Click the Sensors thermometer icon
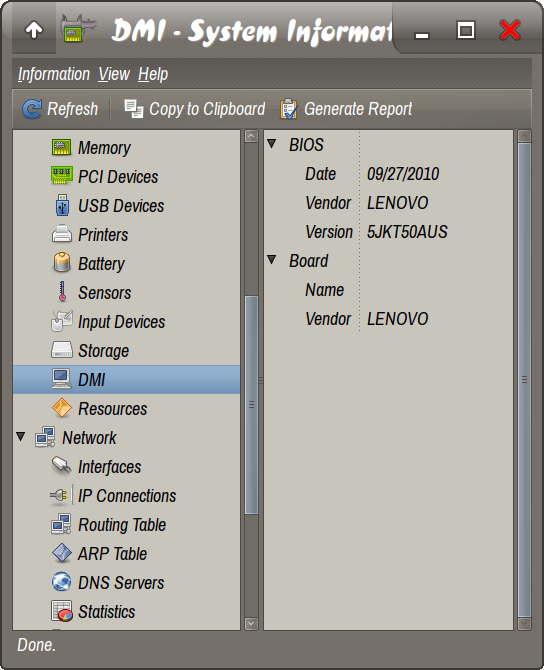This screenshot has height=670, width=544. (62, 292)
